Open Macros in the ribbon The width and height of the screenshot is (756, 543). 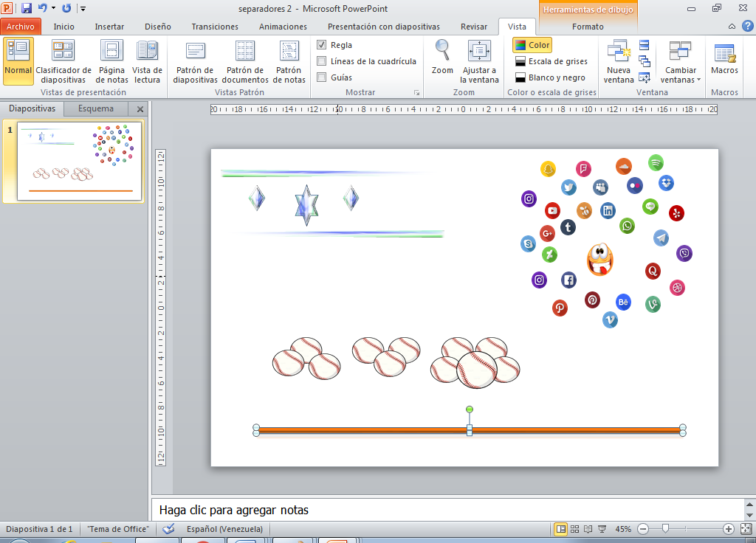pyautogui.click(x=724, y=57)
